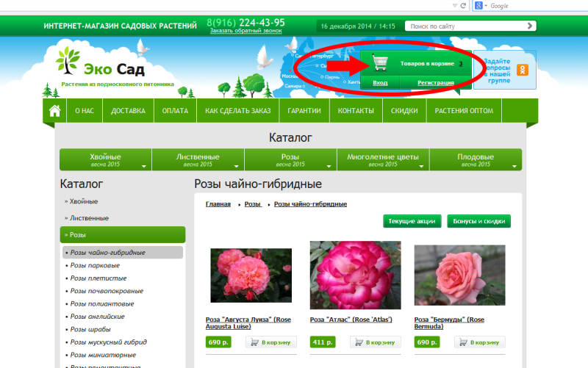This screenshot has height=368, width=588.
Task: Open the КОНТАКТЫ menu item
Action: [x=356, y=111]
